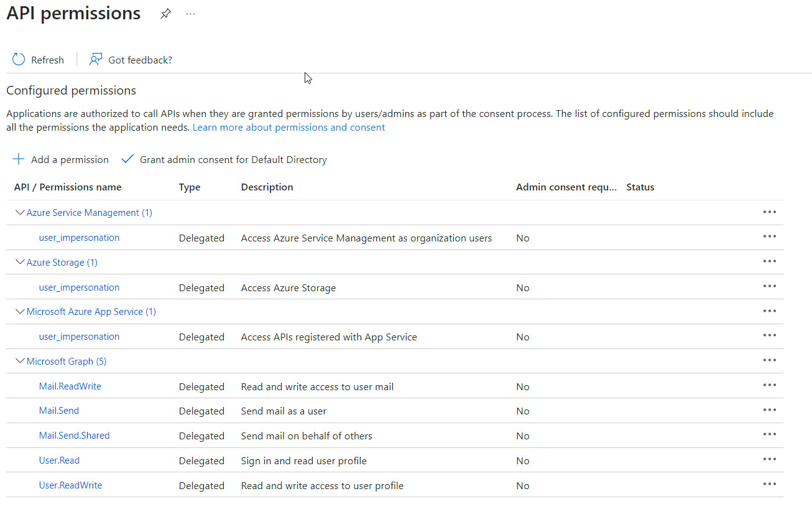Click Delegated type in Mail.Send row
Image resolution: width=812 pixels, height=514 pixels.
pyautogui.click(x=201, y=411)
